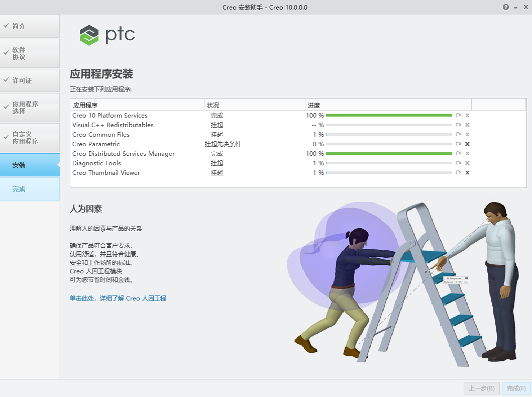Screen dimensions: 532x397
Task: Retry the Creo Common Files installation
Action: pos(458,134)
